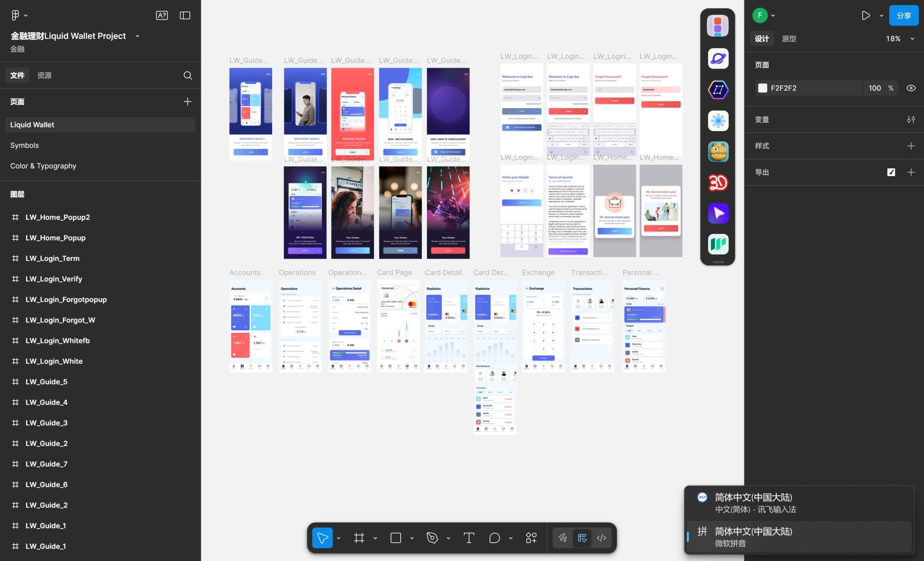
Task: Click the blue 分享 share button
Action: [903, 16]
